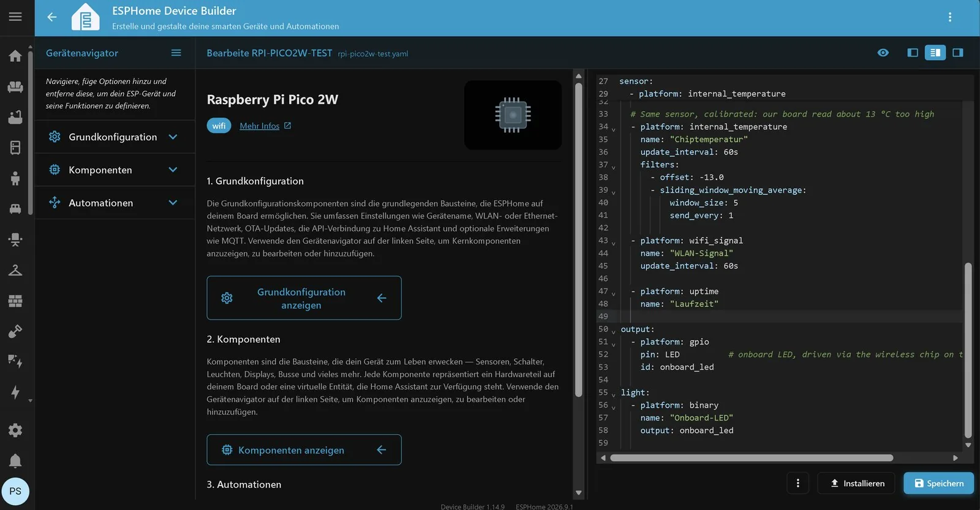980x510 pixels.
Task: Open the settings gear in the sidebar
Action: pyautogui.click(x=15, y=430)
